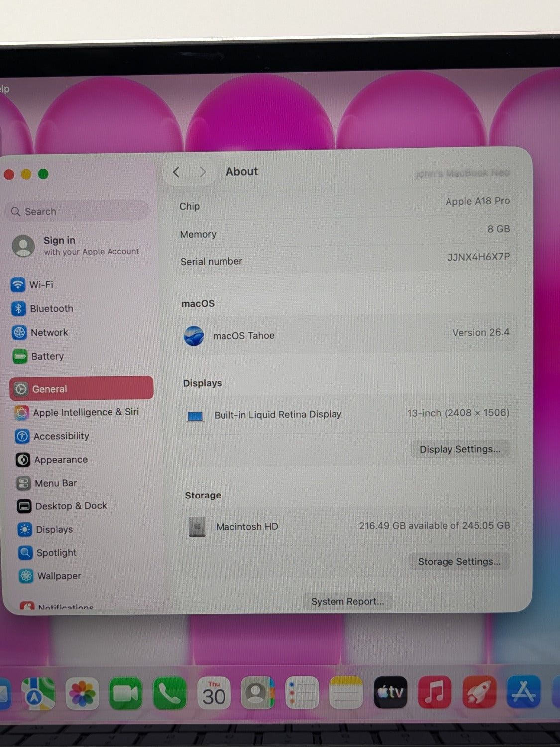This screenshot has width=560, height=747.
Task: Open Notes in the Dock
Action: (x=346, y=692)
